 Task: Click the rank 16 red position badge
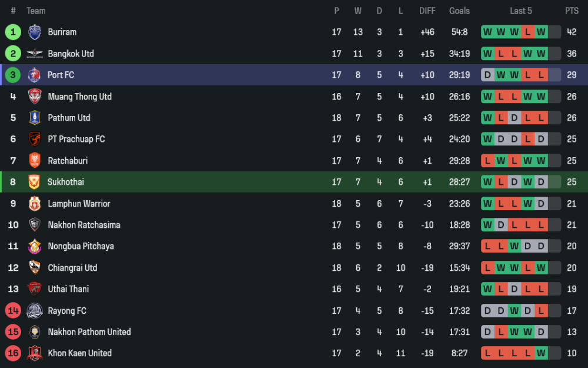(13, 353)
